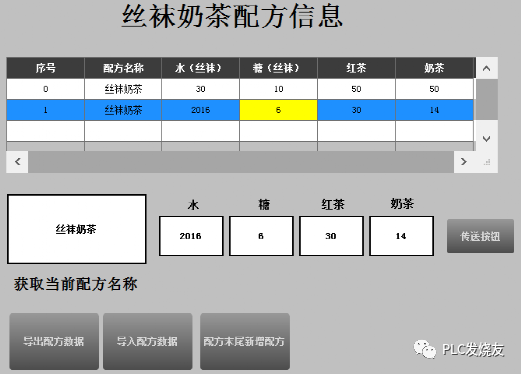Viewport: 521px width, 374px height.
Task: Select row 1 index cell
Action: 45,110
